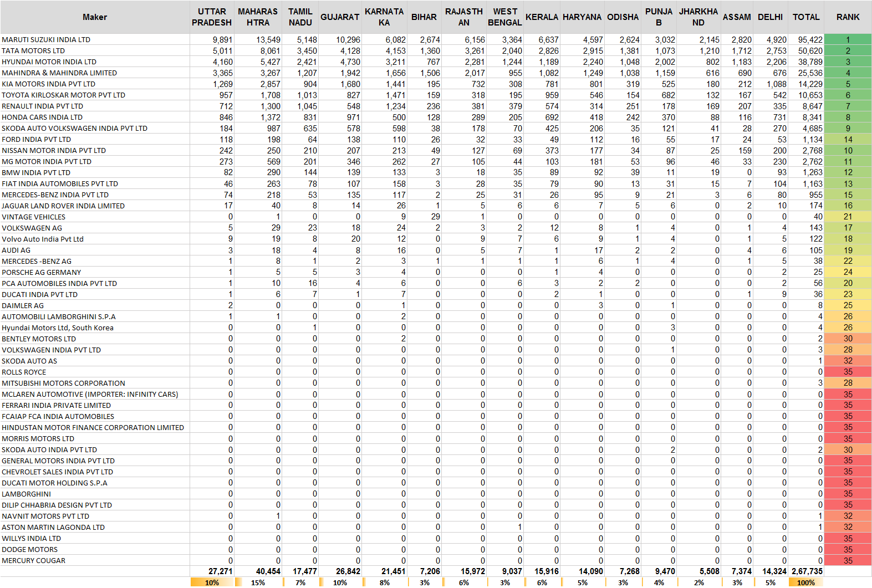Select the MG MOTOR INDIA PVT LTD cell
Image resolution: width=872 pixels, height=588 pixels.
(x=95, y=161)
